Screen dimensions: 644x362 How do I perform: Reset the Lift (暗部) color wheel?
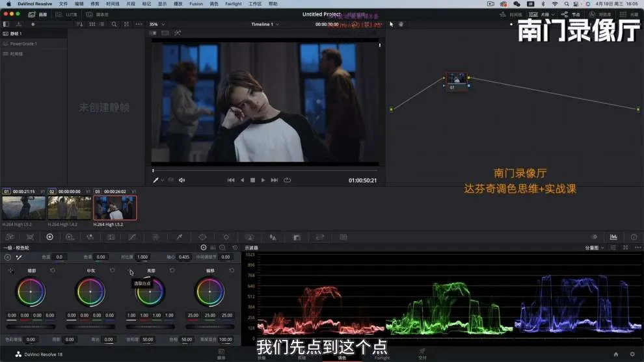53,270
